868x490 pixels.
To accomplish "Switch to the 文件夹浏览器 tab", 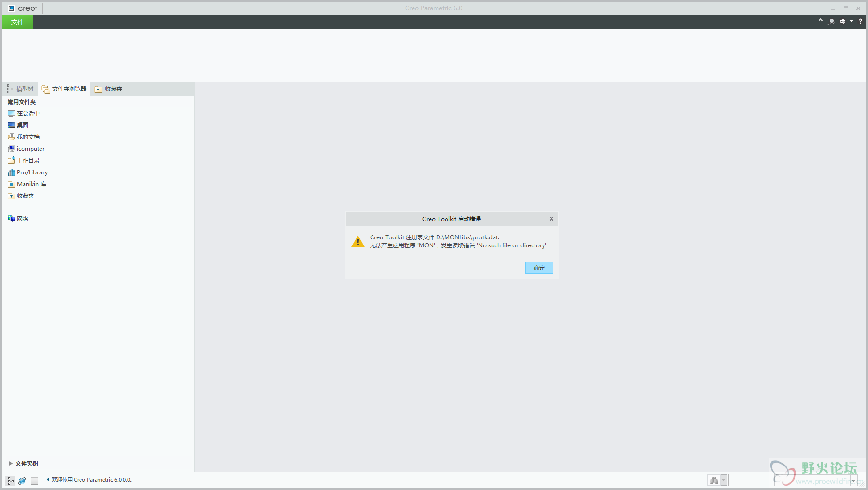I will [x=64, y=89].
